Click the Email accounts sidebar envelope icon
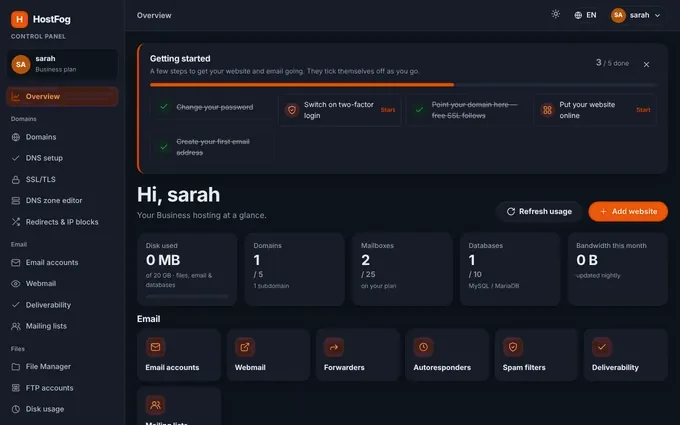This screenshot has height=425, width=680. click(16, 262)
